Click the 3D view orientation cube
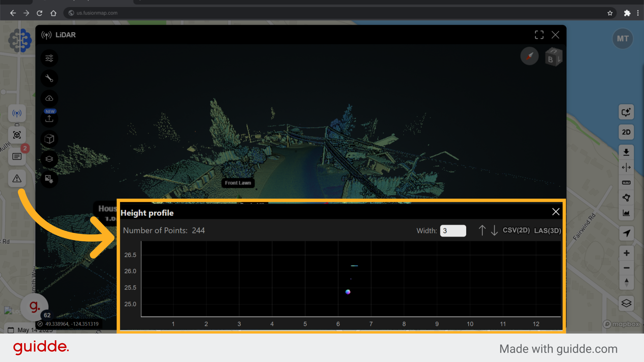The width and height of the screenshot is (644, 362). [x=553, y=57]
